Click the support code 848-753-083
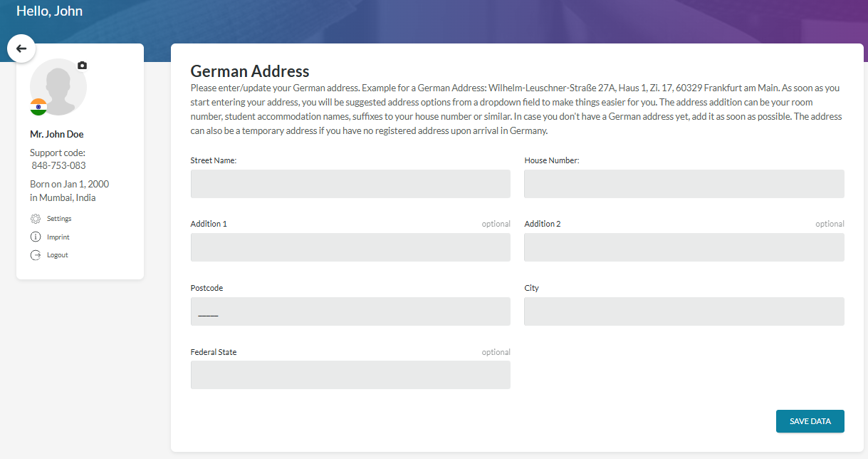 pyautogui.click(x=58, y=165)
